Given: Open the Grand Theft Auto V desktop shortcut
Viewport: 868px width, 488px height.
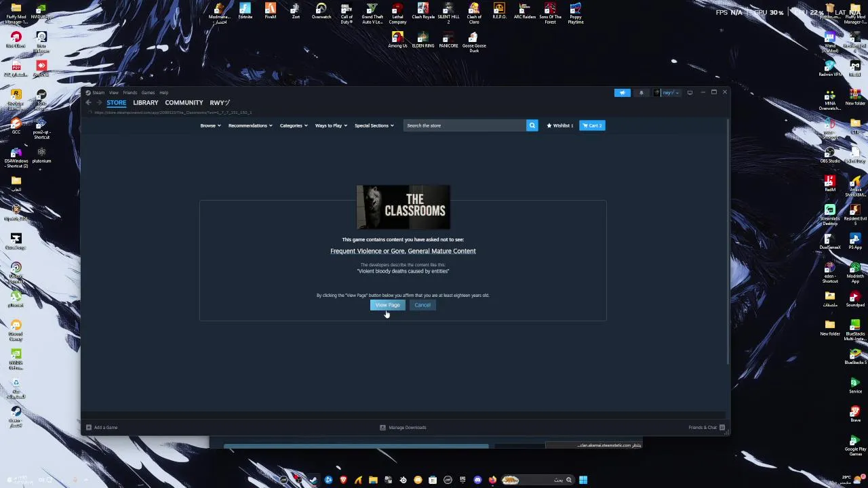Looking at the screenshot, I should tap(372, 13).
